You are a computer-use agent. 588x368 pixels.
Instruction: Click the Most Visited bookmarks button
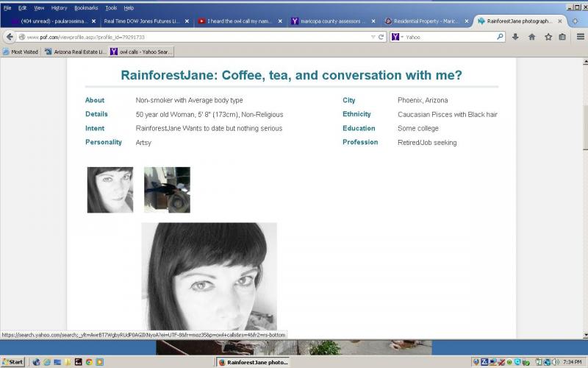click(21, 52)
